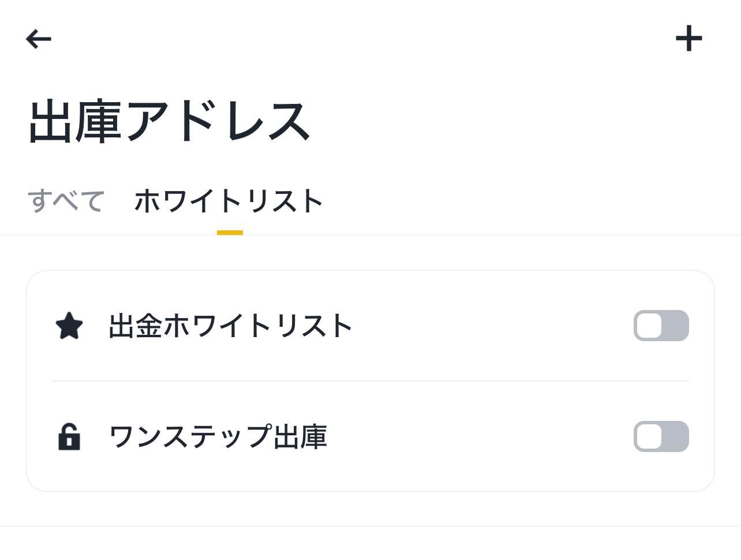
Task: Switch to the すべて tab
Action: pyautogui.click(x=66, y=201)
